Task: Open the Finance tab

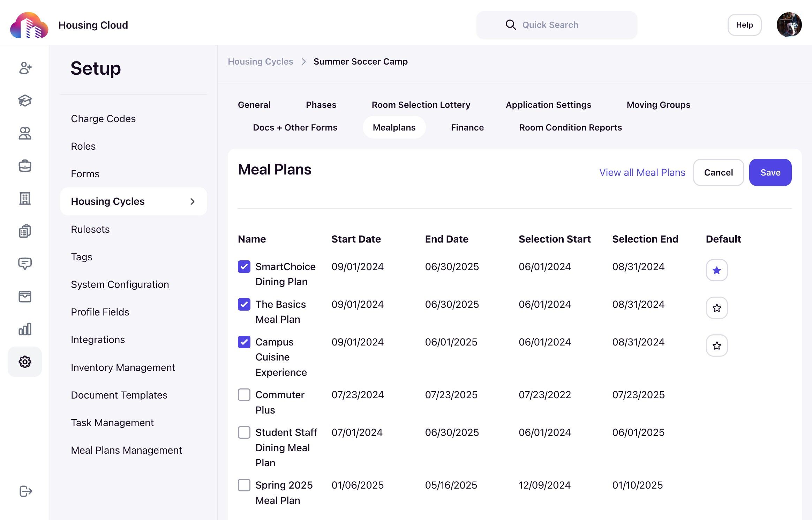Action: tap(467, 127)
